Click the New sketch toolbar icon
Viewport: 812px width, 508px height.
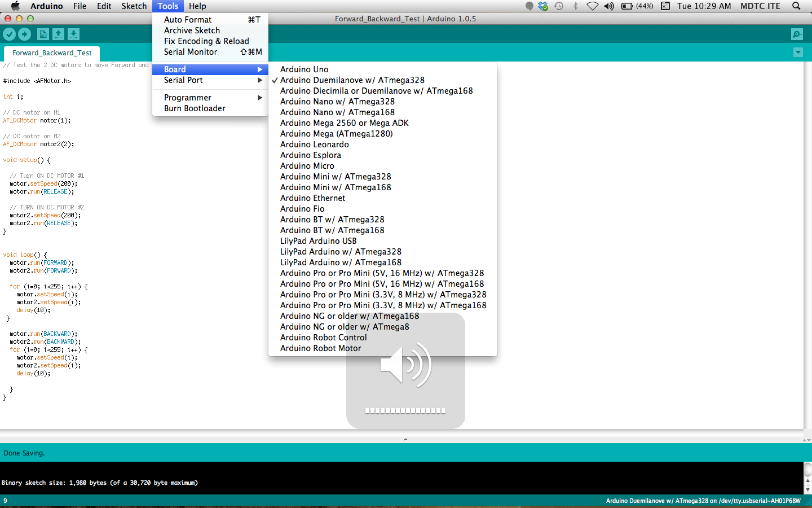(43, 34)
